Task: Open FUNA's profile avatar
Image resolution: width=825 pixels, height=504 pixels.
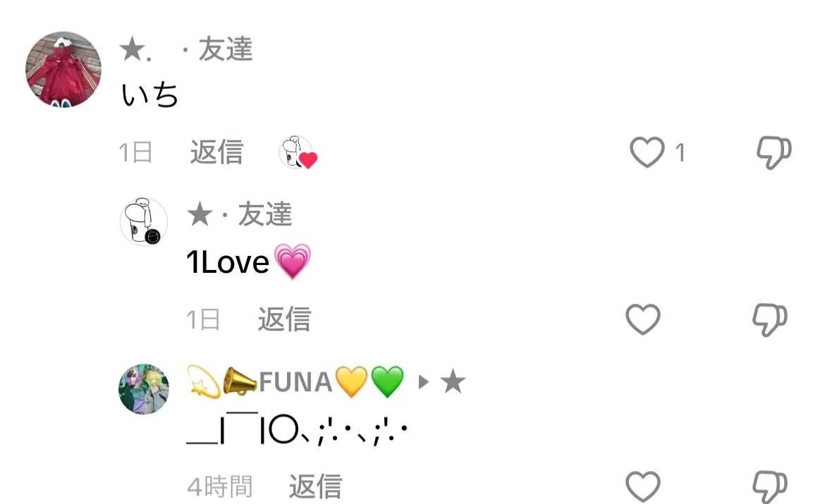Action: tap(144, 389)
